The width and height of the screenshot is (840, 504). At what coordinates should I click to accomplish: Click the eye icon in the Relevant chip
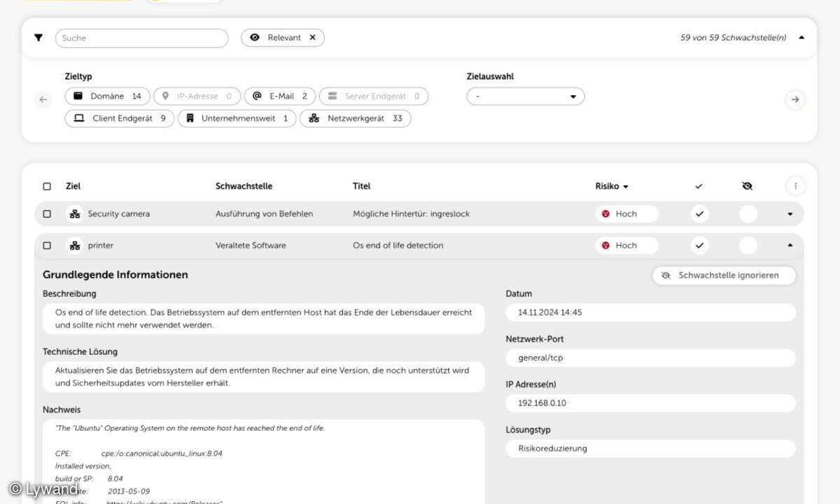[255, 38]
